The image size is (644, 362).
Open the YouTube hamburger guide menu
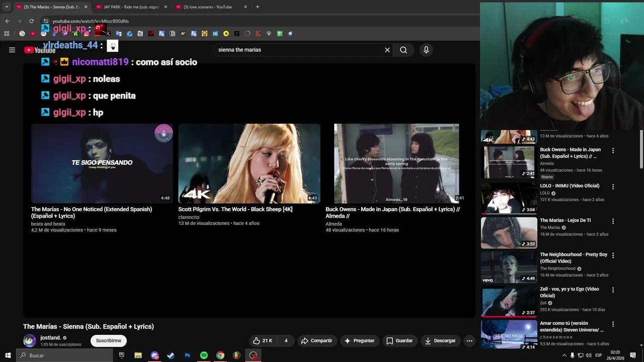[x=12, y=50]
